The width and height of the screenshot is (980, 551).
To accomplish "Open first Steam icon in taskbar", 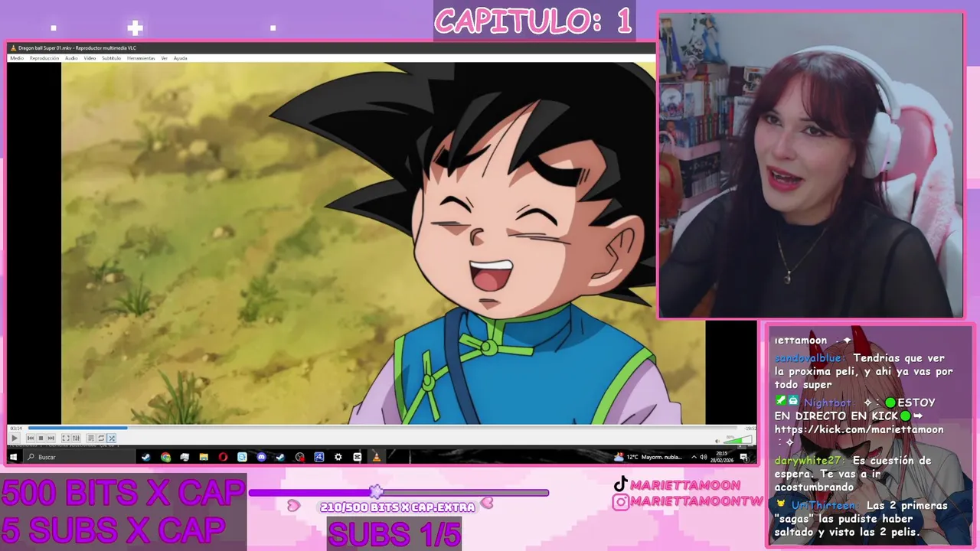I will click(145, 457).
